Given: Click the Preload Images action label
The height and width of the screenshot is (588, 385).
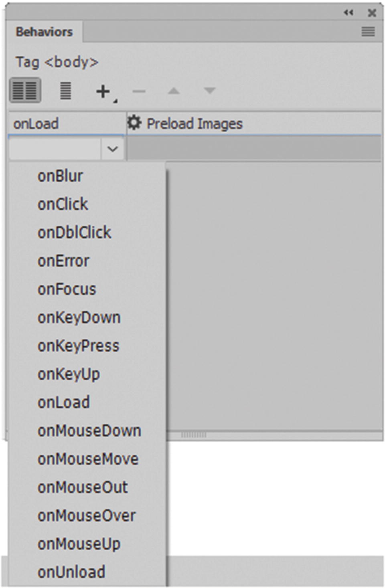Looking at the screenshot, I should pos(195,123).
